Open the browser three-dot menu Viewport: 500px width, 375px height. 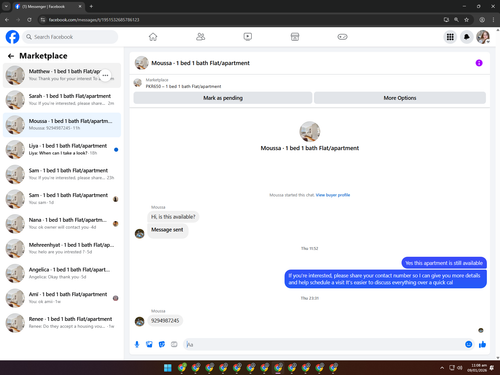coord(493,20)
